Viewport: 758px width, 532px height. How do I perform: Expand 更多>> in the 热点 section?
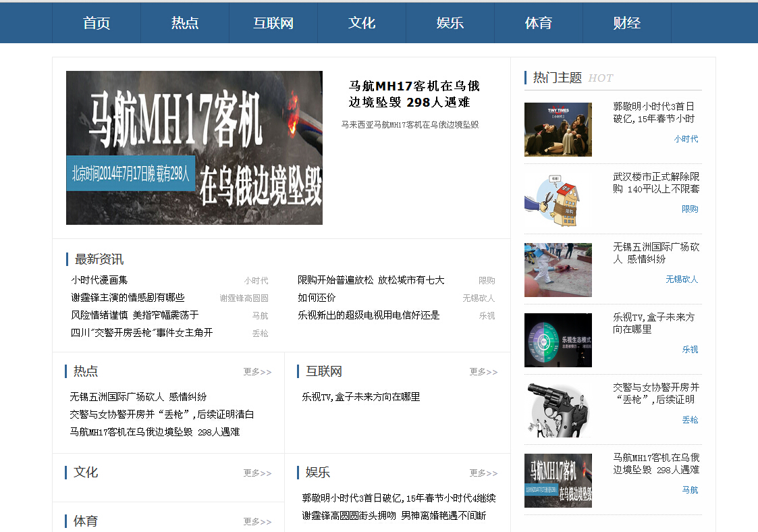[257, 372]
